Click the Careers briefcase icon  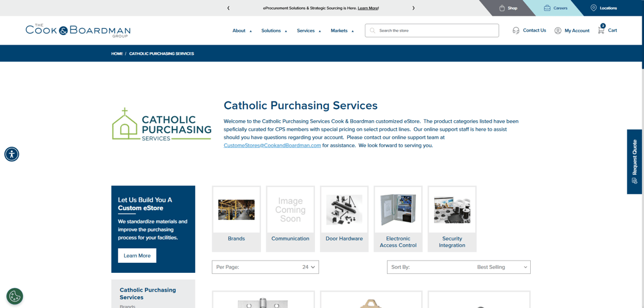click(547, 8)
